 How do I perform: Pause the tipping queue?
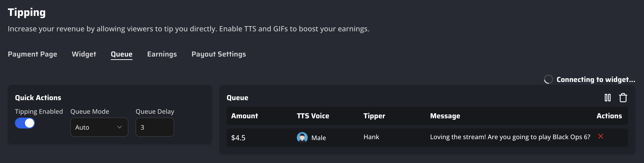[x=607, y=98]
